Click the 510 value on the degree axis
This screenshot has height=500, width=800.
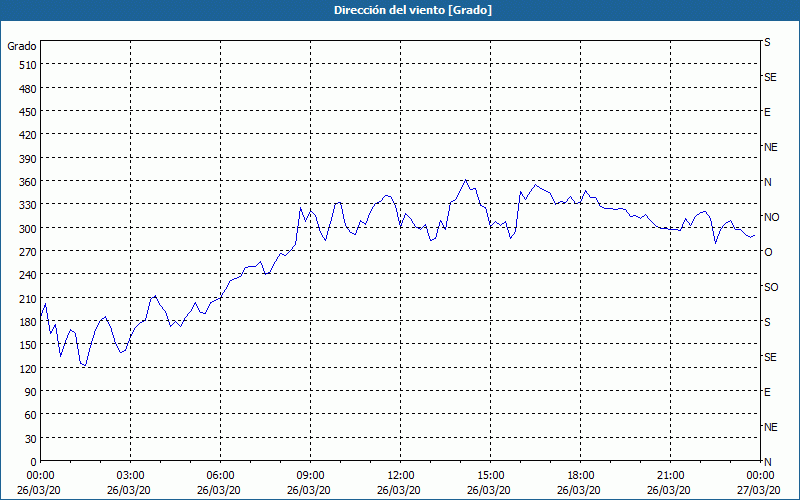click(29, 65)
